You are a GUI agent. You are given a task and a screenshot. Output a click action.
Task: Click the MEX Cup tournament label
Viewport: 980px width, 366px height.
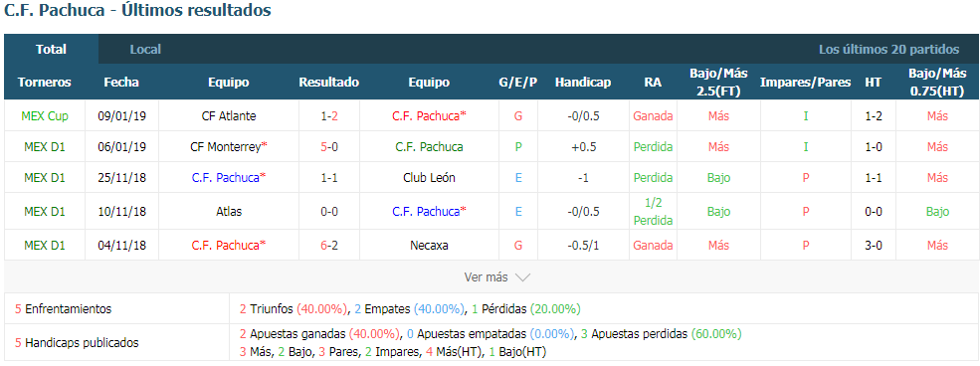click(x=45, y=115)
